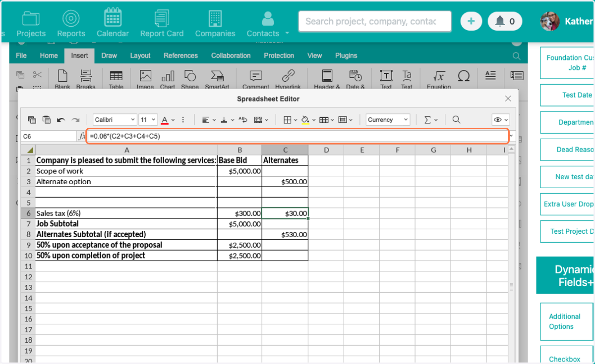Click the Sum function icon
The height and width of the screenshot is (364, 595).
click(427, 120)
